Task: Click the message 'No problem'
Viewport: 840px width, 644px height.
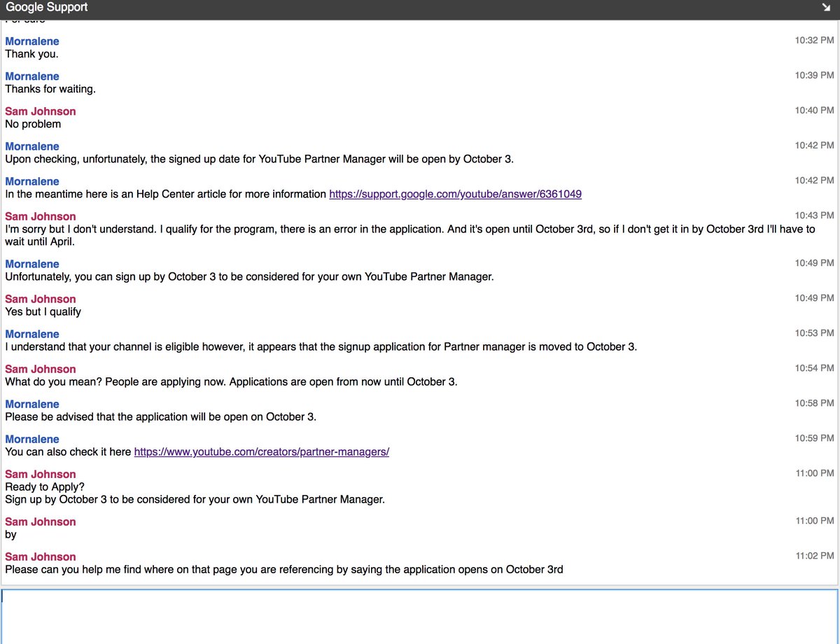Action: 33,124
